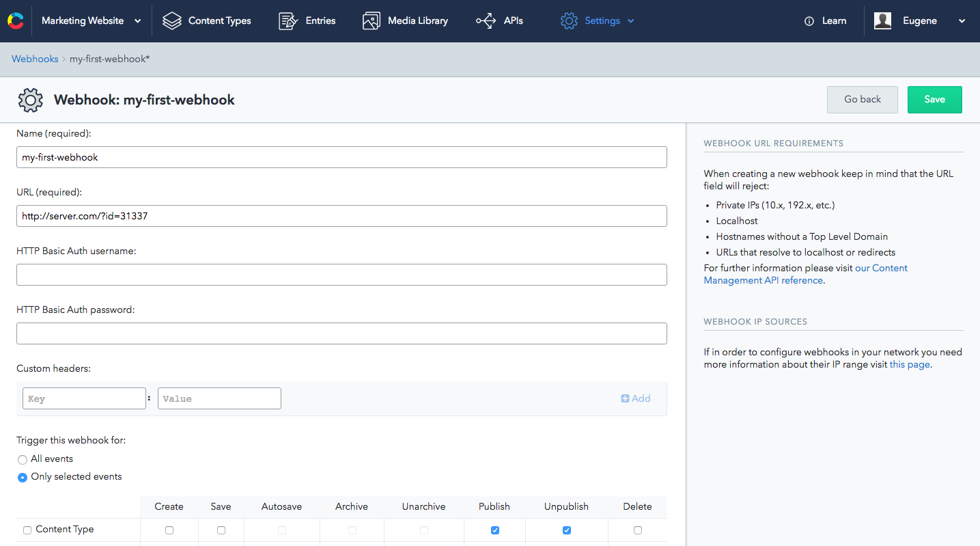Expand the Settings menu chevron
This screenshot has width=980, height=546.
[630, 21]
